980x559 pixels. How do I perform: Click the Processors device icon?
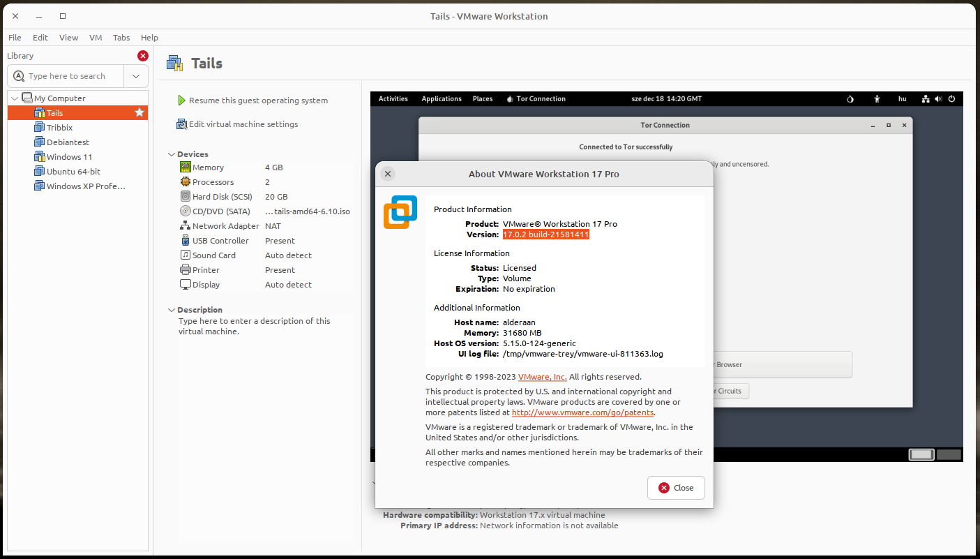186,182
